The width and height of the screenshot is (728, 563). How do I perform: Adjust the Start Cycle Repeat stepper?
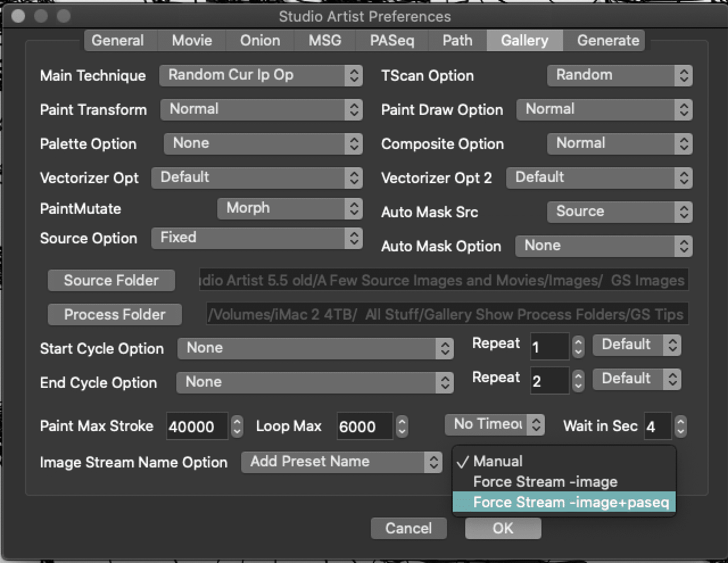click(578, 347)
